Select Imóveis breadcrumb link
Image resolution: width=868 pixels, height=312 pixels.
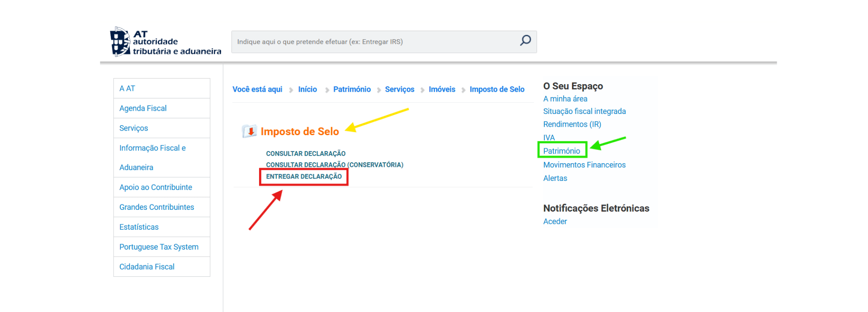click(x=442, y=90)
